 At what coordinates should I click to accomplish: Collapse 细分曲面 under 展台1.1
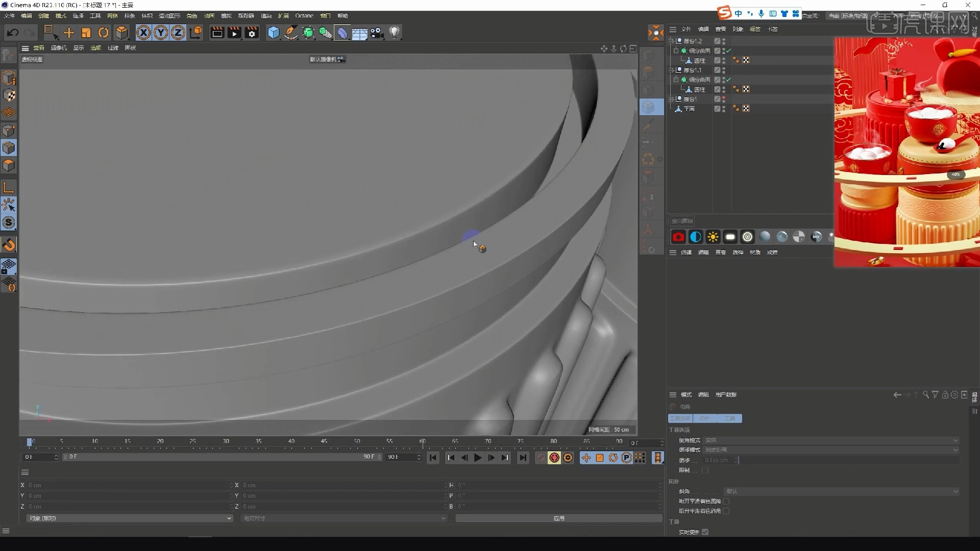tap(676, 80)
